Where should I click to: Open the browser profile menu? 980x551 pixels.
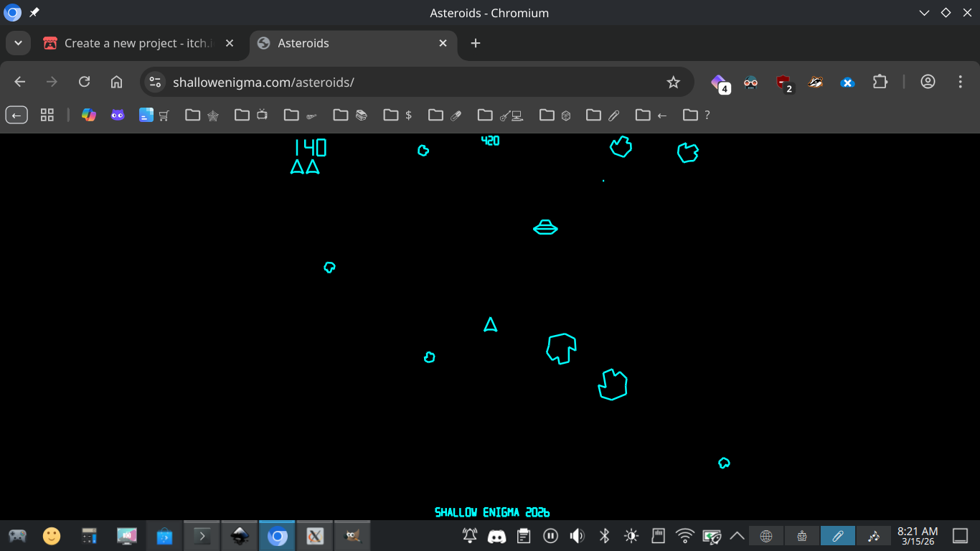coord(928,82)
